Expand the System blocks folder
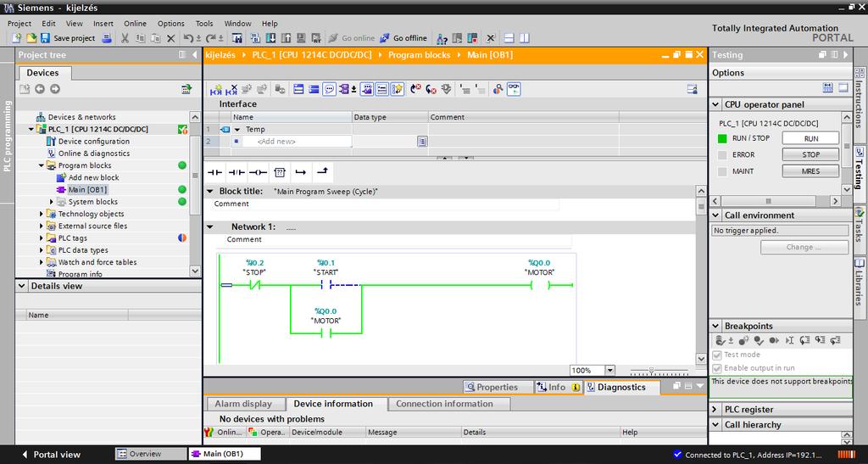Screen dimensions: 868x464 52,202
